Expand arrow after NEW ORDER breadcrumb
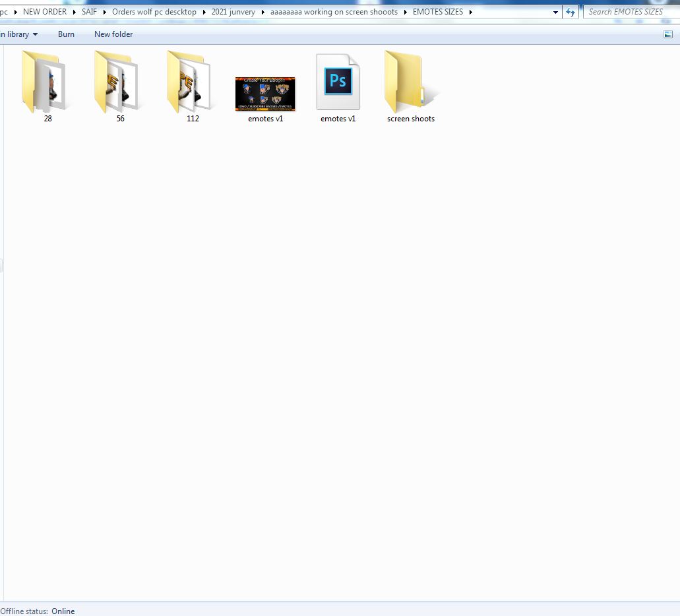Viewport: 680px width, 616px height. tap(74, 12)
